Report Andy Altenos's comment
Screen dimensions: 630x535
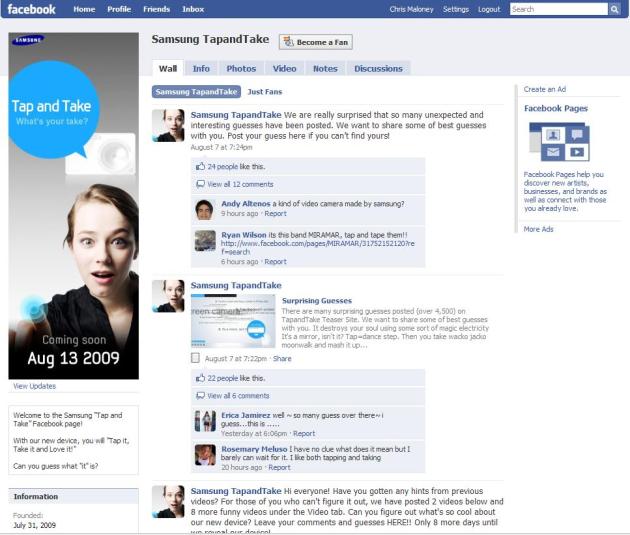tap(275, 213)
